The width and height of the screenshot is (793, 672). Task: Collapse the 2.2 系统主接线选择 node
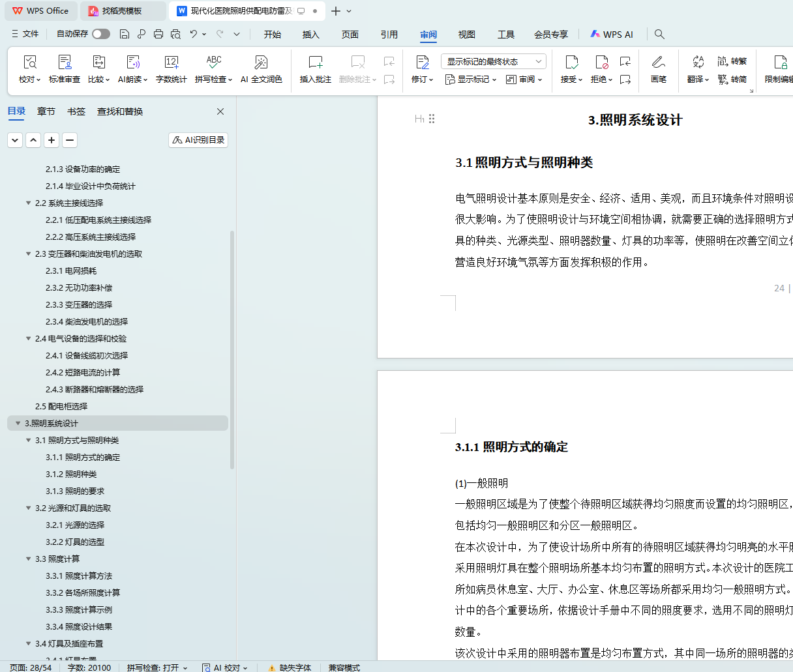[28, 203]
